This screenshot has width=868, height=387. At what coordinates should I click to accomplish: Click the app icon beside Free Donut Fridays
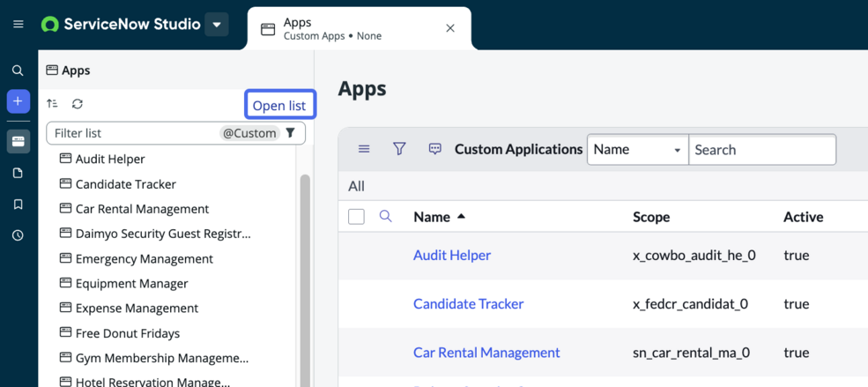point(66,333)
